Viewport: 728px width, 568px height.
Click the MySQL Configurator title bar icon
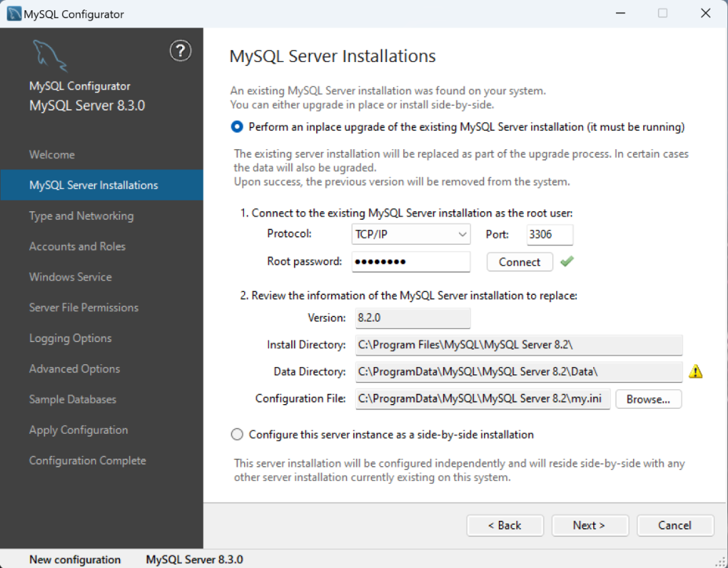[x=13, y=13]
